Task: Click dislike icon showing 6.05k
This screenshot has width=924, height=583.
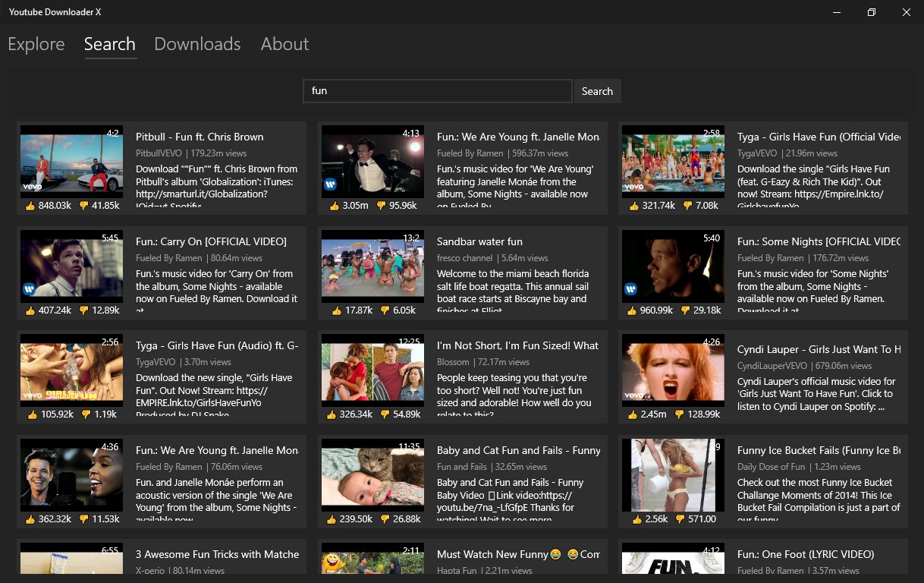Action: point(385,310)
